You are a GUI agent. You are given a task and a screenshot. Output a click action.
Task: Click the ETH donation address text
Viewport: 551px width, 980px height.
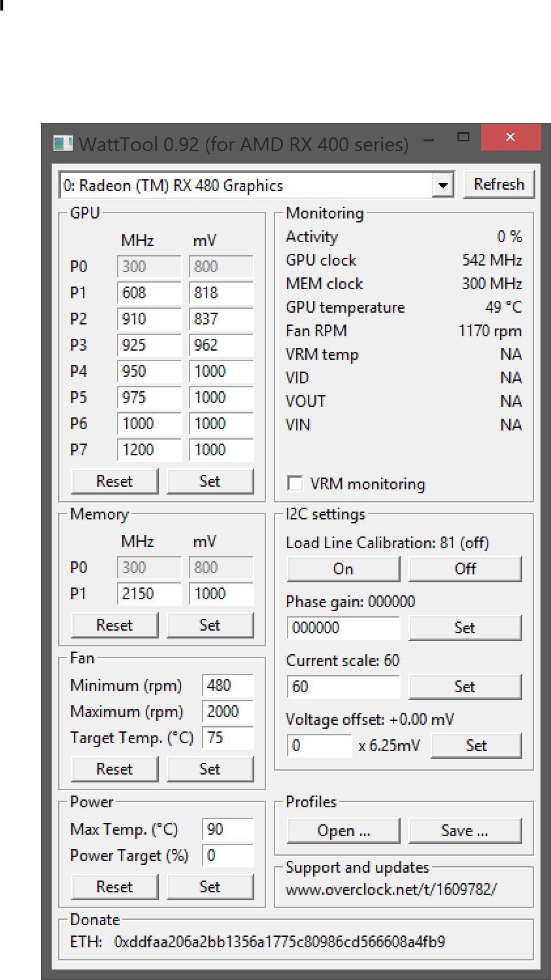280,942
